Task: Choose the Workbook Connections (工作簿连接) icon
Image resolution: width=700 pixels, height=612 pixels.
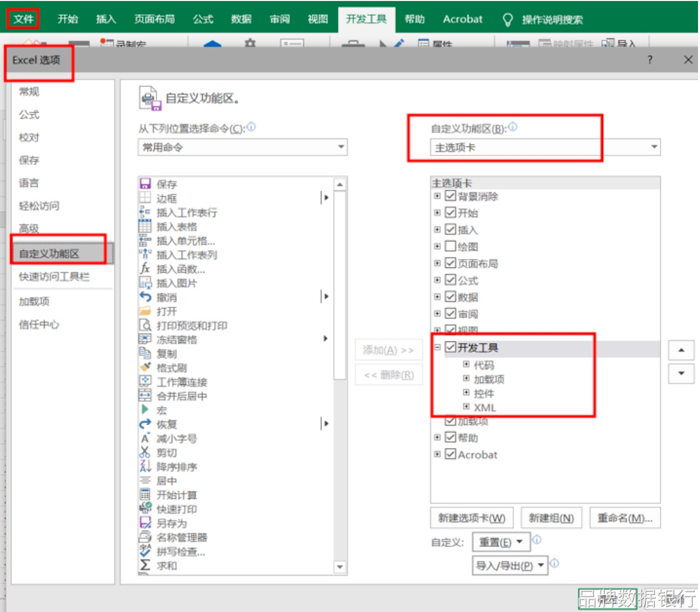Action: point(145,382)
